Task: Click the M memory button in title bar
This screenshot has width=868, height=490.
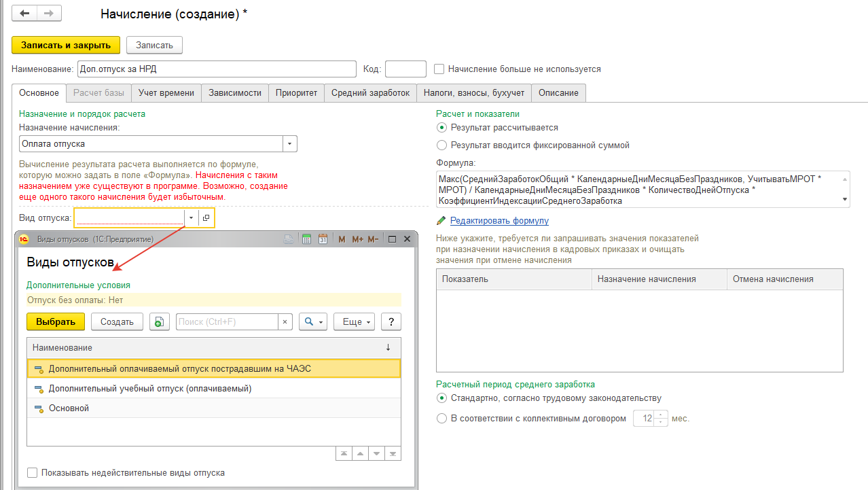Action: click(342, 239)
